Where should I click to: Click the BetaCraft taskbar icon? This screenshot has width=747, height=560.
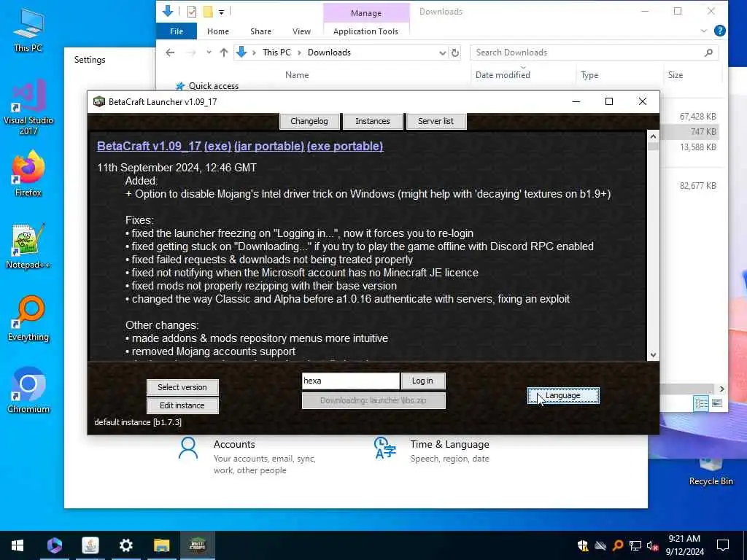[x=197, y=545]
